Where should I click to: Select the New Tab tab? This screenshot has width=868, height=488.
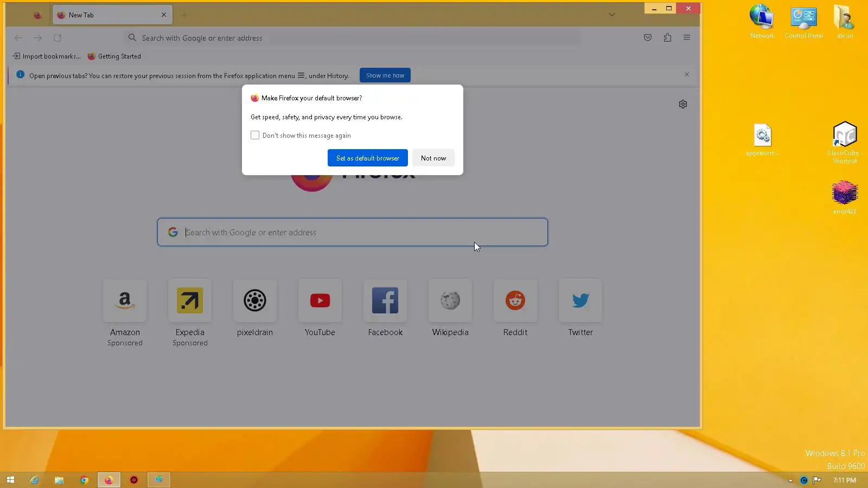113,15
